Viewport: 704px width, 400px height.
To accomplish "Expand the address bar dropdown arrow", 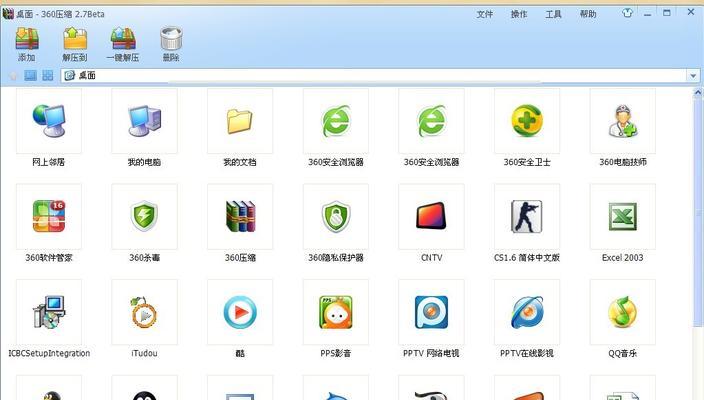I will pos(693,75).
